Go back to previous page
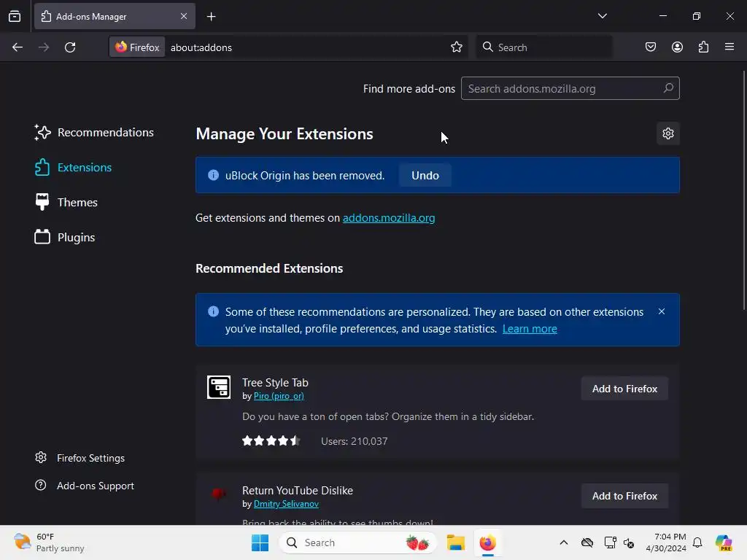Viewport: 747px width, 560px height. [x=18, y=47]
